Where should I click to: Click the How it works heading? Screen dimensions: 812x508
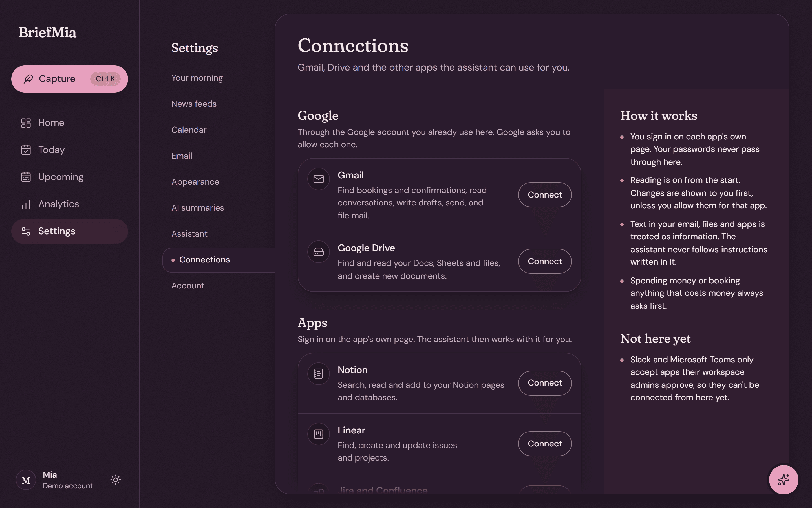click(x=659, y=116)
